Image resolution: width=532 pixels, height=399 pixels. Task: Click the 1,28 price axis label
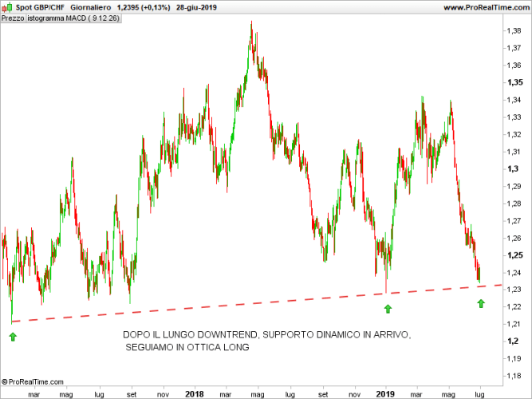[514, 203]
